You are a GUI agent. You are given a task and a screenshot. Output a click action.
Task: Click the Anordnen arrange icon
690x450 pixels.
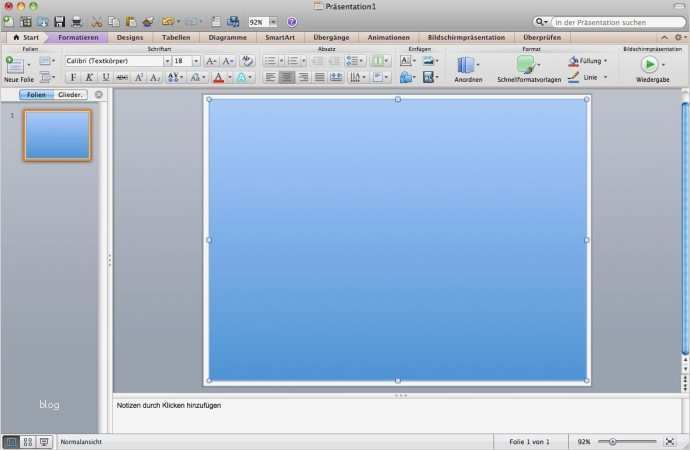tap(466, 65)
